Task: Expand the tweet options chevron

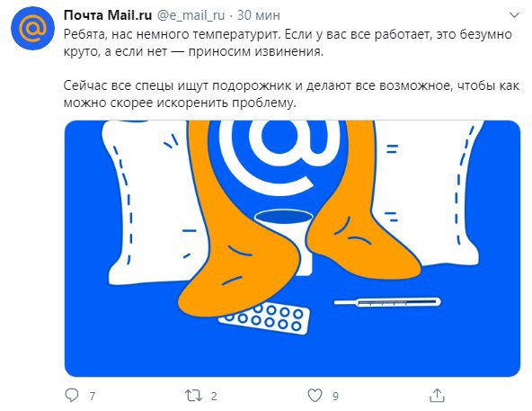Action: 514,15
